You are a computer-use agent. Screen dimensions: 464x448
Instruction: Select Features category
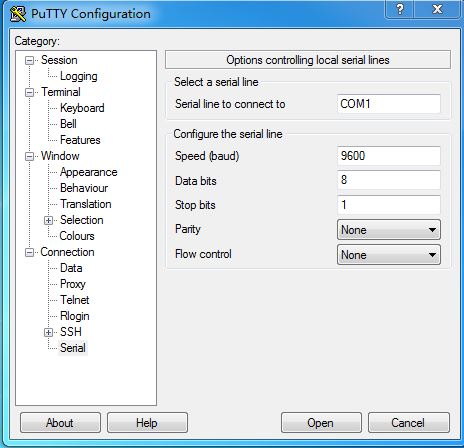point(80,140)
